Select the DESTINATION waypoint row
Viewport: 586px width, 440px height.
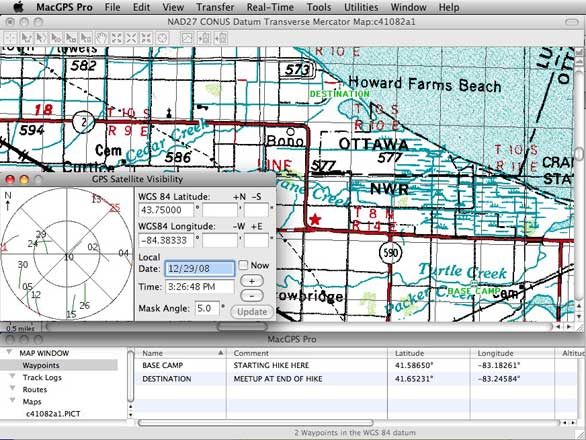coord(355,379)
